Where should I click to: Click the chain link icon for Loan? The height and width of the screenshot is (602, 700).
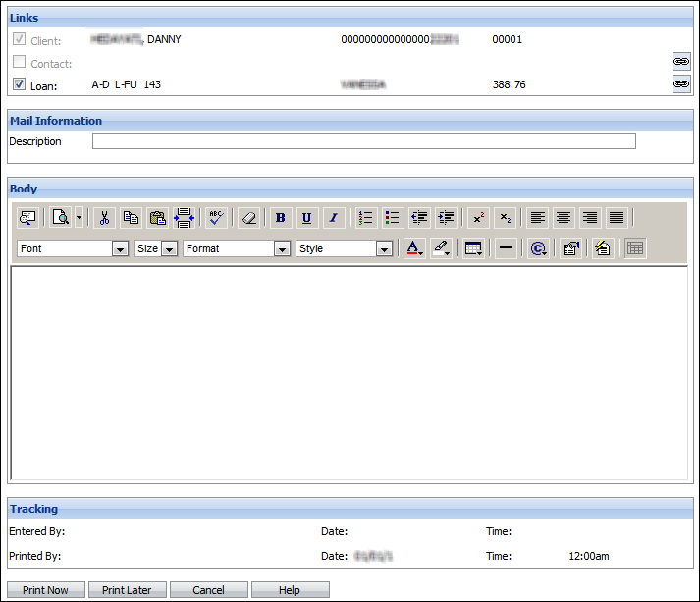681,83
